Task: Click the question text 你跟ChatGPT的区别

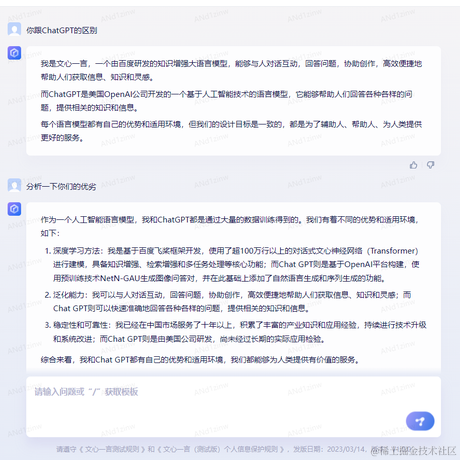Action: (x=62, y=30)
